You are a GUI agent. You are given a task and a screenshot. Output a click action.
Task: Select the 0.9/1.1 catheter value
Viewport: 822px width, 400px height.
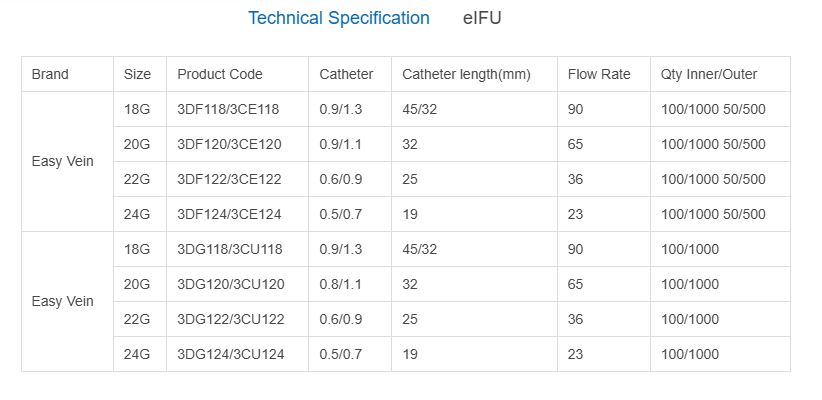(x=341, y=144)
